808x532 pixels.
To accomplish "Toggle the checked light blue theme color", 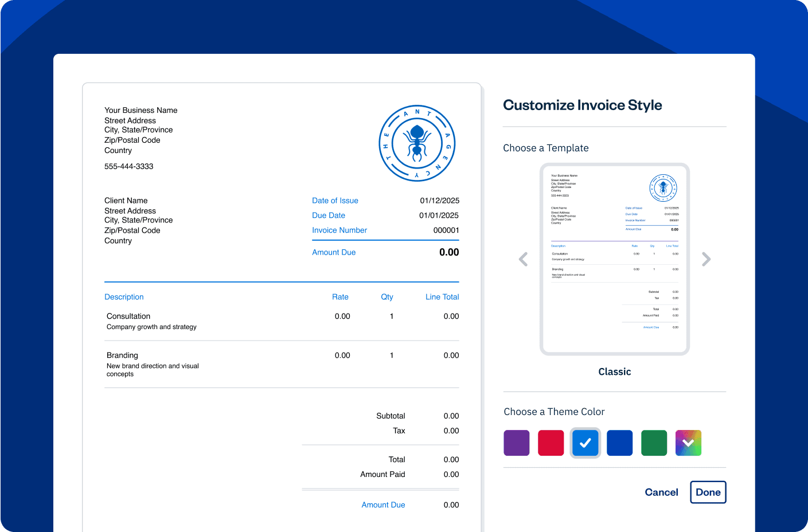I will coord(585,443).
